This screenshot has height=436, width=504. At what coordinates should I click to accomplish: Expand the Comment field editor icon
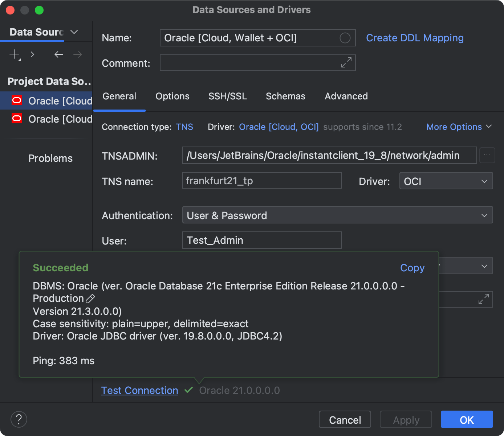pyautogui.click(x=346, y=62)
